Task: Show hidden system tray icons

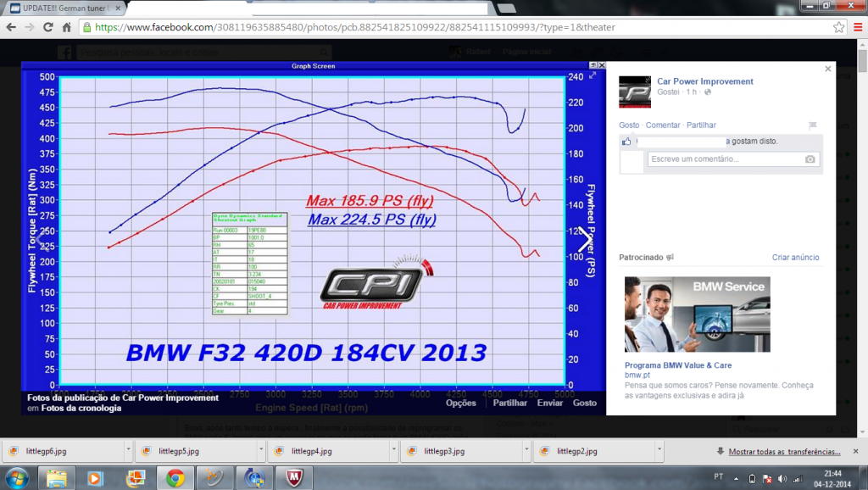Action: pyautogui.click(x=737, y=478)
